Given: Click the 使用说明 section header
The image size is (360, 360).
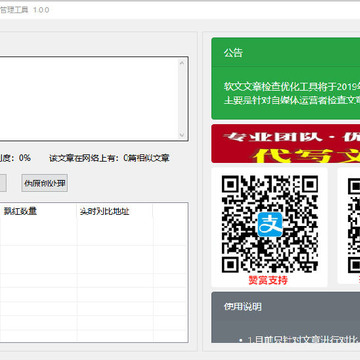Looking at the screenshot, I should [x=243, y=307].
